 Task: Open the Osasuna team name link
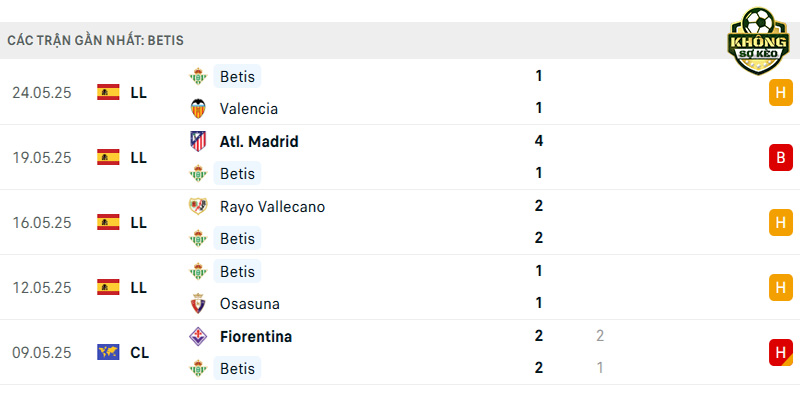click(x=249, y=304)
